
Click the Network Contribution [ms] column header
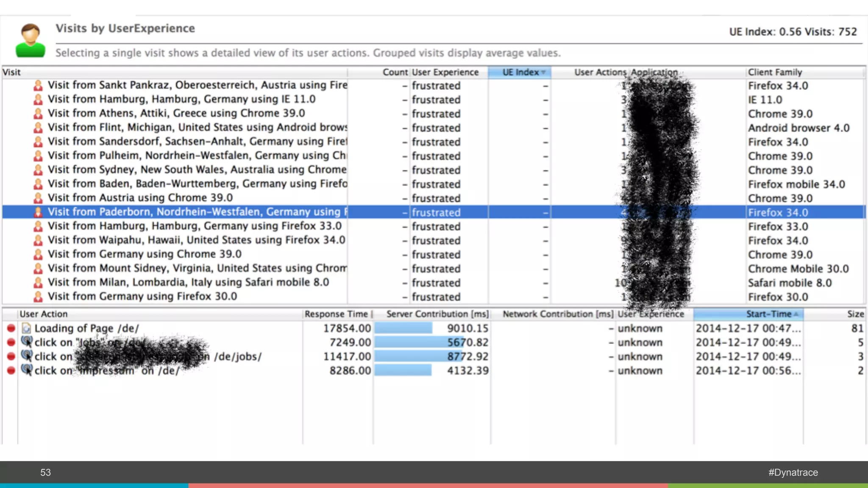click(557, 314)
